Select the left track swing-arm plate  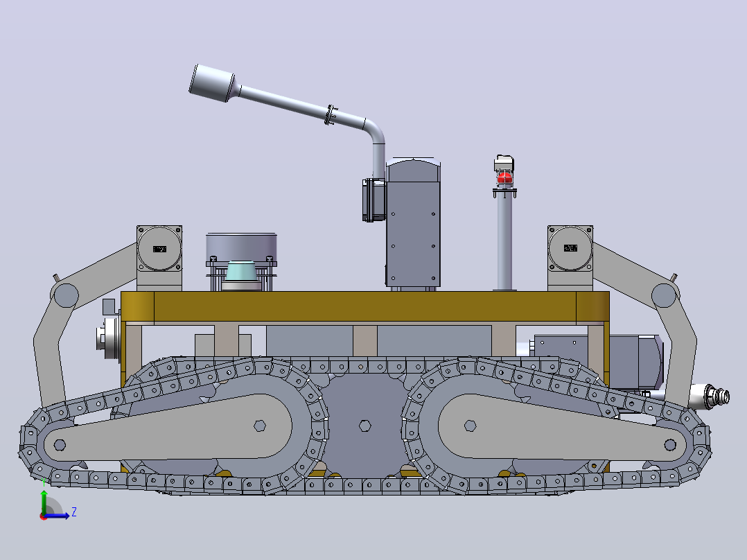click(x=168, y=427)
